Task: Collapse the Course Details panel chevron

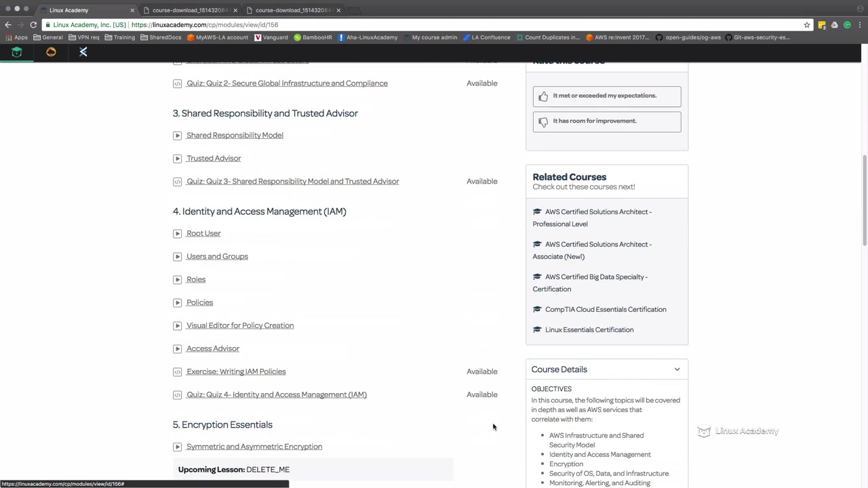Action: [x=677, y=369]
